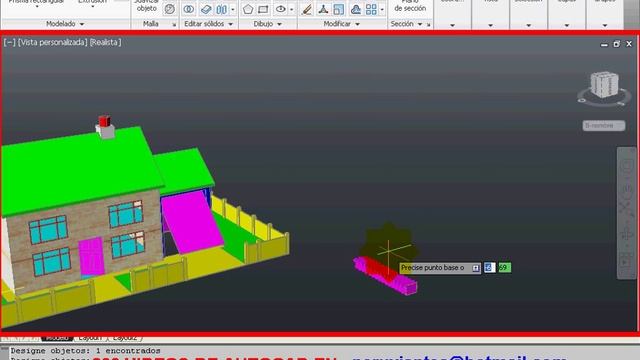Screen dimensions: 640x360
Task: Select the Modelo tab
Action: (x=57, y=338)
